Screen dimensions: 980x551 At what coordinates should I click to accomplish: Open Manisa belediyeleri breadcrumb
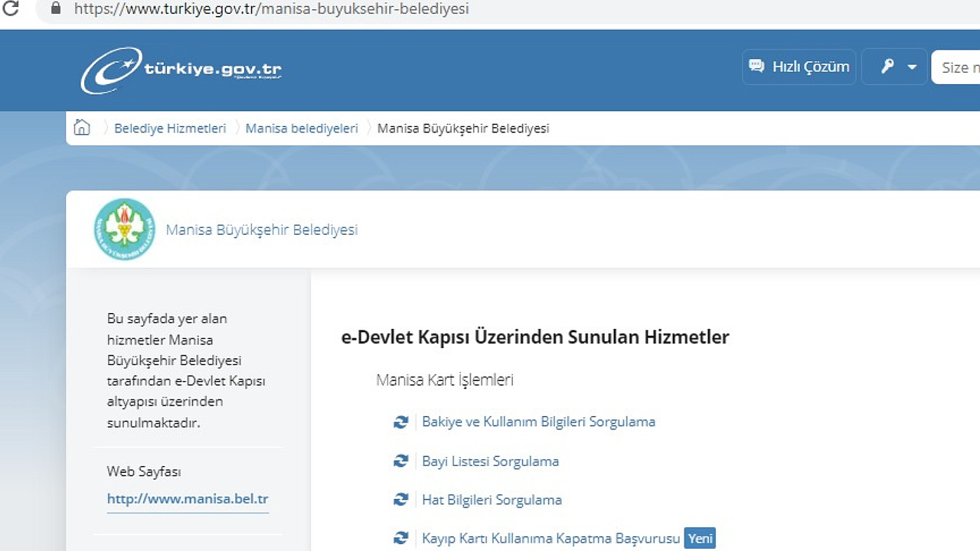(302, 129)
